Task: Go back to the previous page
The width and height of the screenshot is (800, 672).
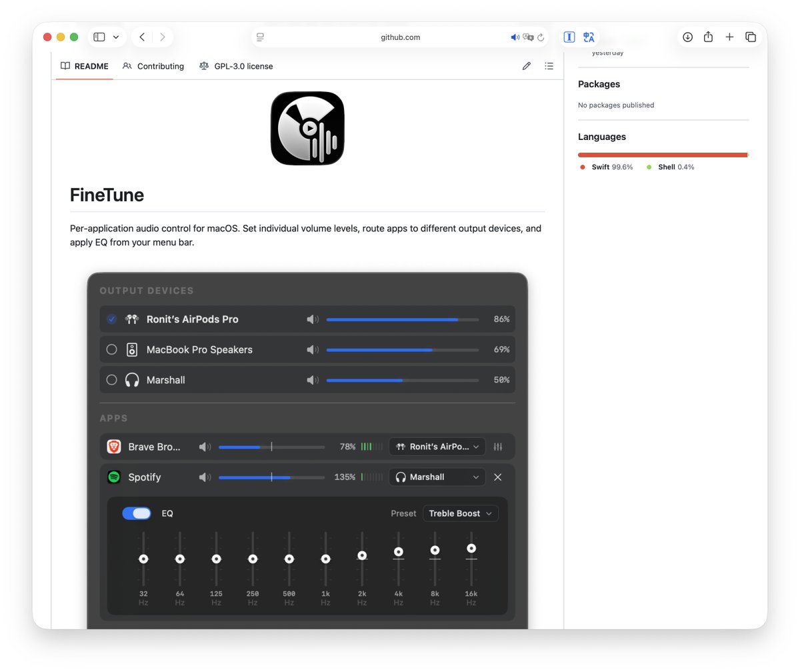Action: pyautogui.click(x=142, y=37)
